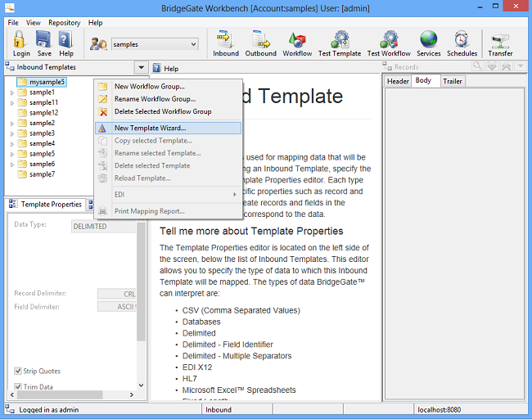Screen dimensions: 532x419
Task: Click the Login padlock icon
Action: [x=20, y=39]
